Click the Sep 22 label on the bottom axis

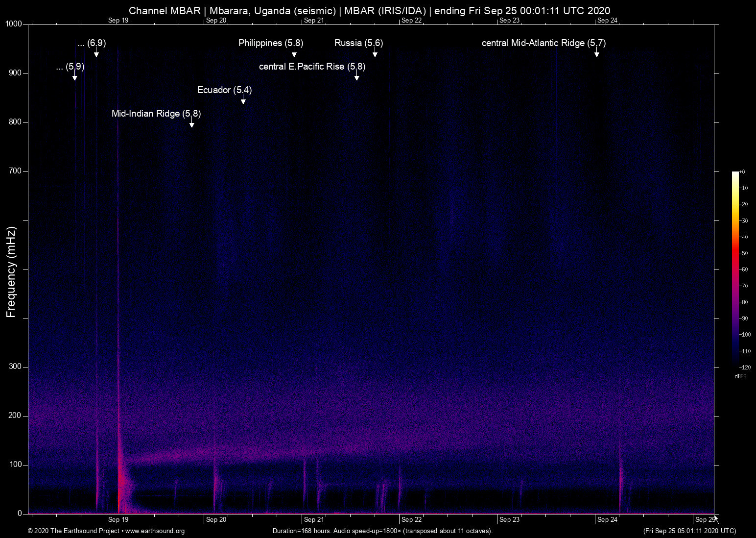coord(411,520)
